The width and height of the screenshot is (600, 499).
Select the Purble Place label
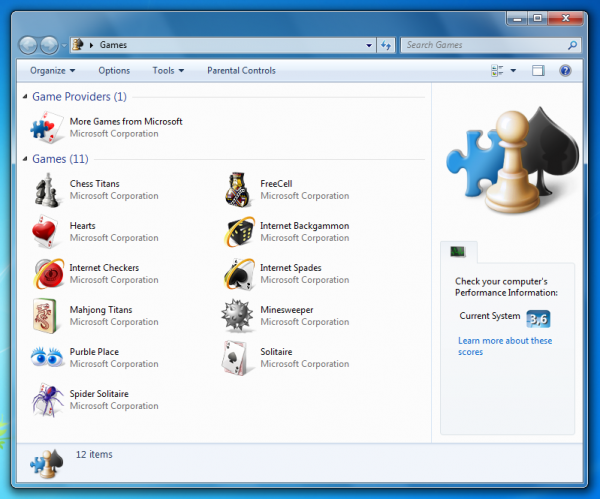[94, 352]
